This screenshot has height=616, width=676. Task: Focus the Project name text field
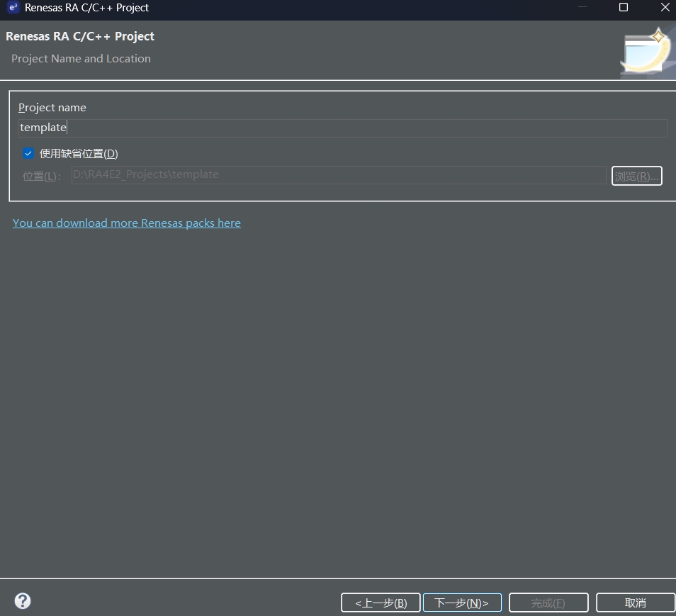342,128
